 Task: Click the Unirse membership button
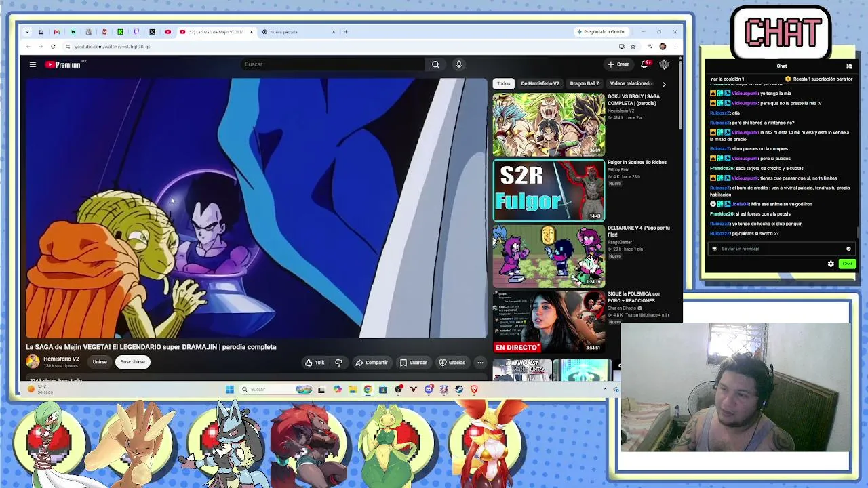pos(100,362)
